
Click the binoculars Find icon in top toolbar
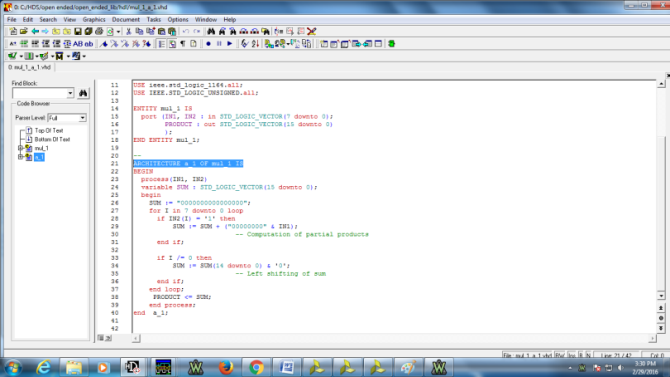point(211,31)
